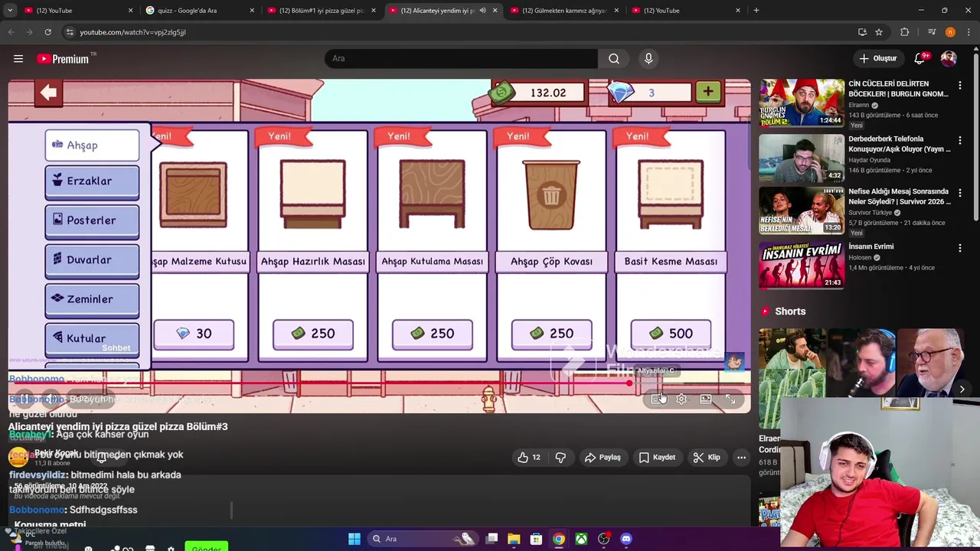
Task: Select the Zeminler shop category
Action: coord(92,299)
